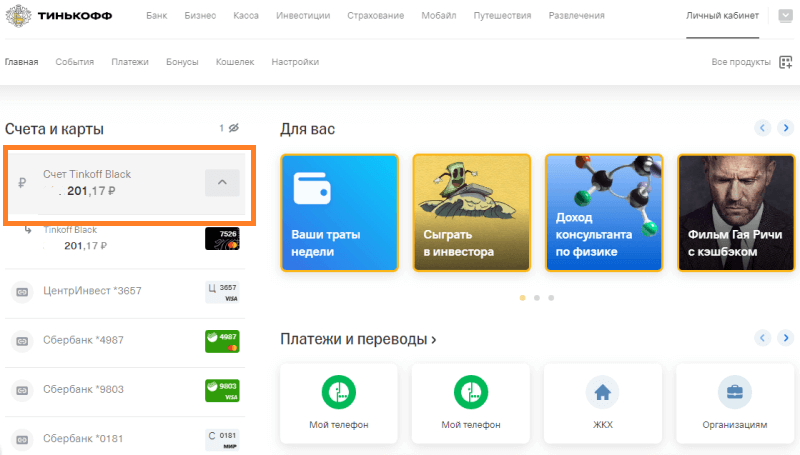Select the Tinkoff Black sub-card row
Screen dimensions: 800x455
click(x=125, y=239)
